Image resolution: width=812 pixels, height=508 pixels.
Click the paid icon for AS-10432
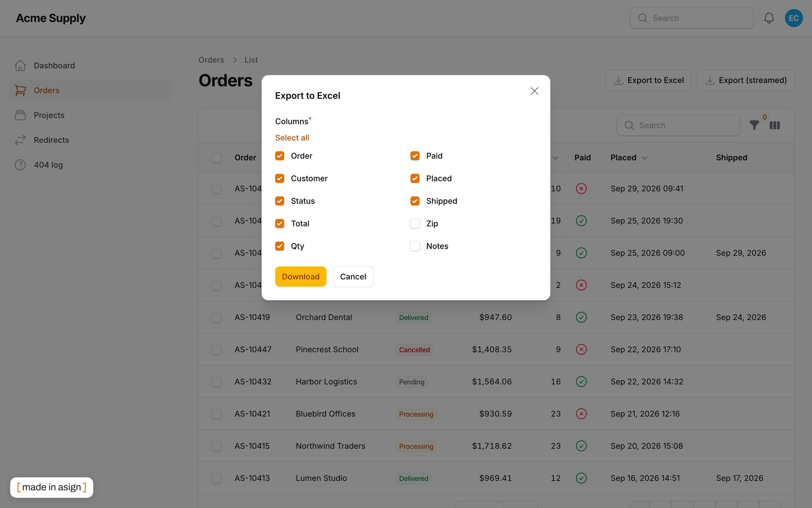[581, 382]
